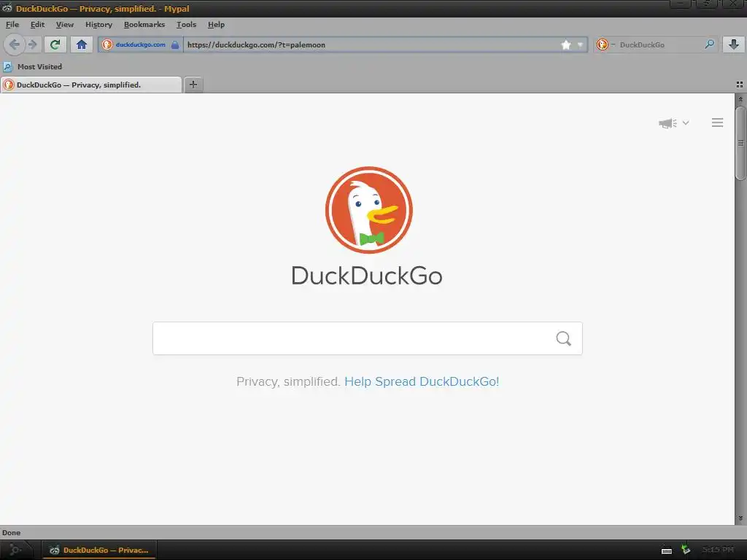Screen dimensions: 747x560
Task: Click the taskbar clock
Action: point(718,550)
